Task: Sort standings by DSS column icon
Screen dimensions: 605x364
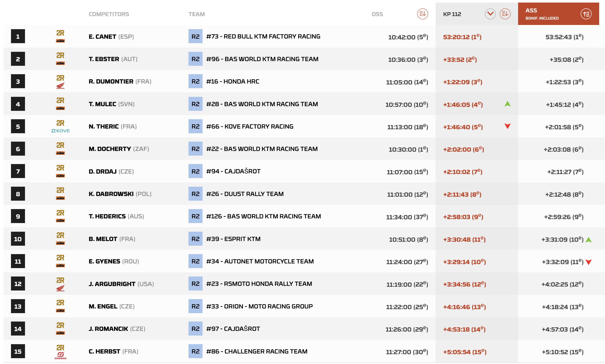Action: [422, 14]
